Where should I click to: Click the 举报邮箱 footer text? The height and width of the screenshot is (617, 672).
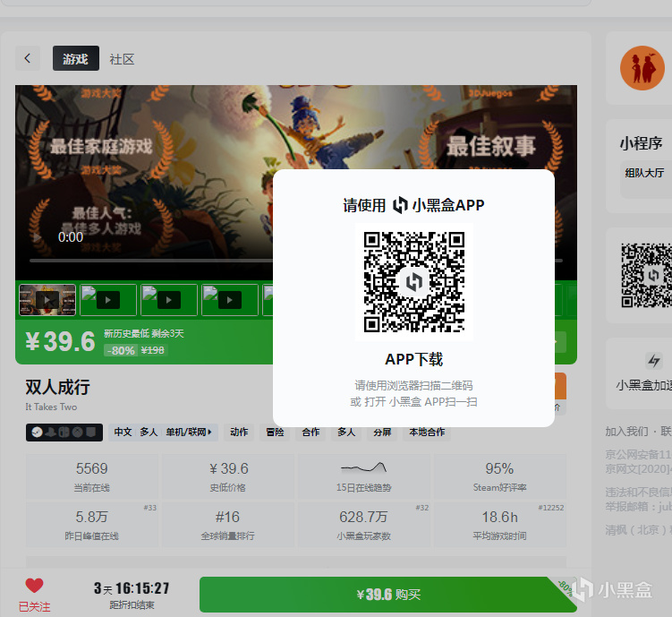(639, 506)
